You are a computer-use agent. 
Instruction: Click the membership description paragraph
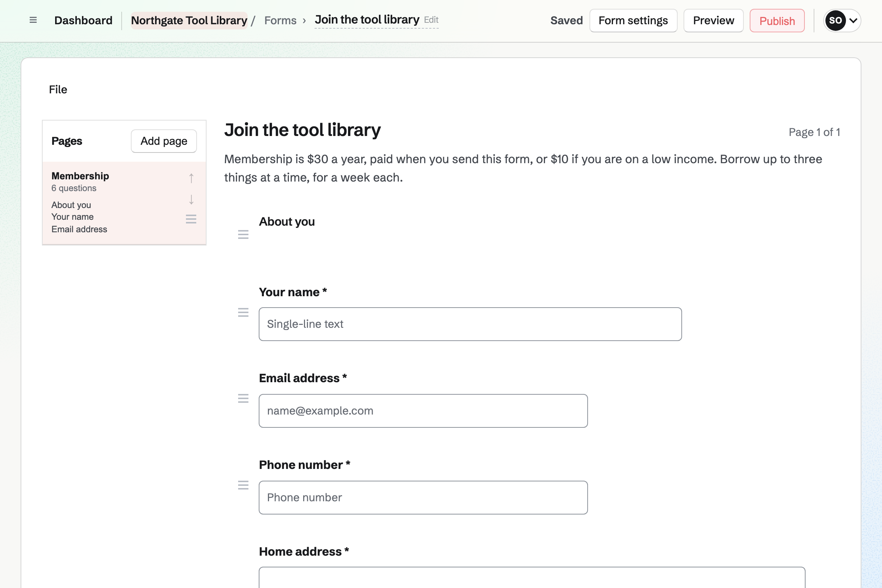coord(523,168)
